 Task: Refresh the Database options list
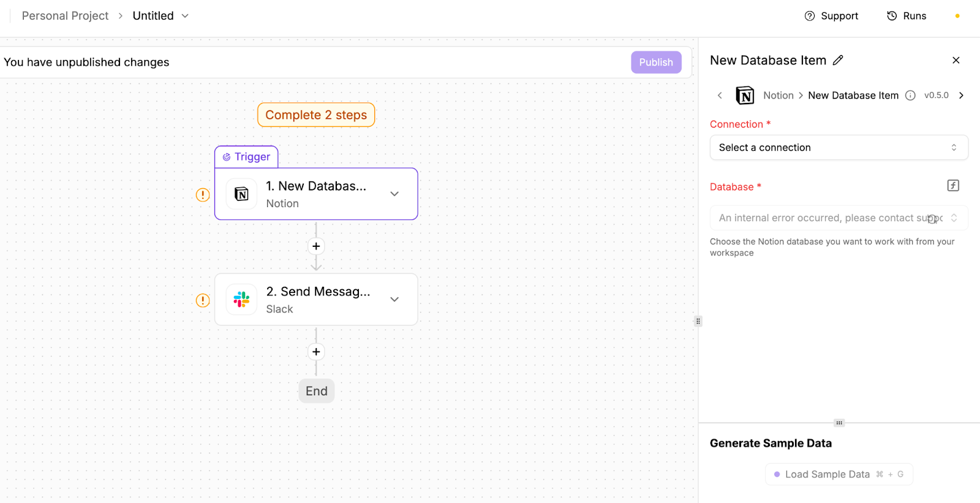pos(932,219)
